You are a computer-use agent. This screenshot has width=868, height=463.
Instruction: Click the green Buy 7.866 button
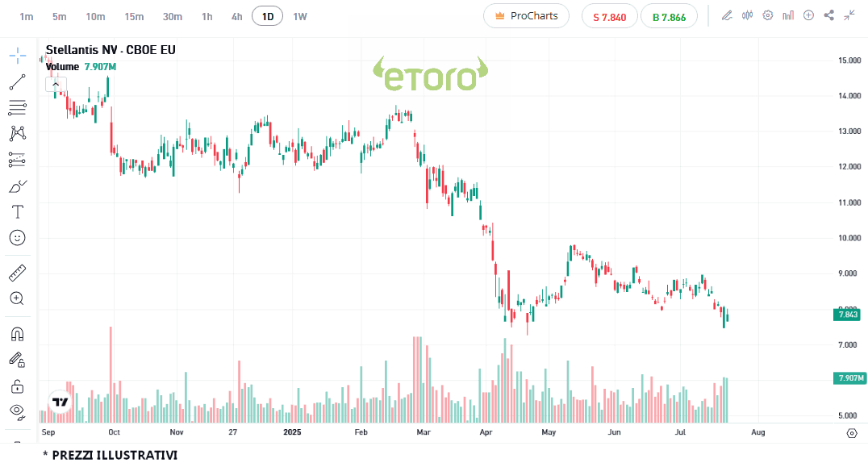pyautogui.click(x=669, y=16)
